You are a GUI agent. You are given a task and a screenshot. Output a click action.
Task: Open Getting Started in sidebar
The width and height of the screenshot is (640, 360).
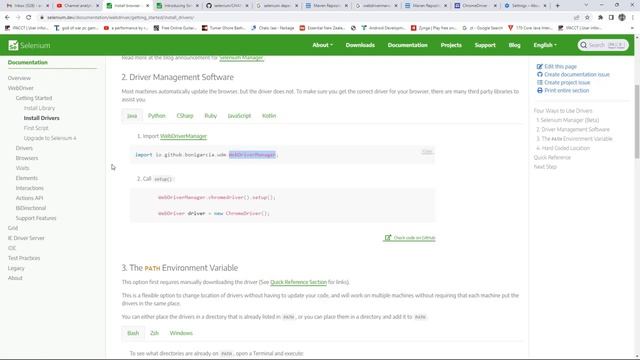34,98
